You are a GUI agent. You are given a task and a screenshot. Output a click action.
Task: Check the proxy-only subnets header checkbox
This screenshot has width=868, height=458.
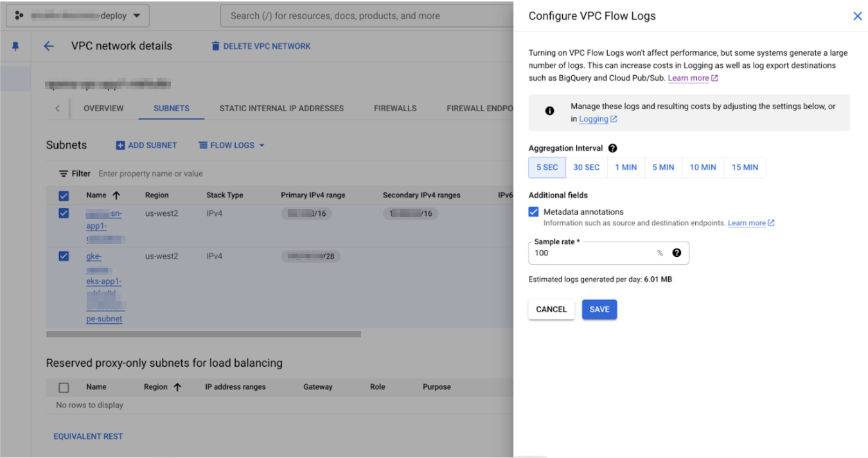(x=64, y=387)
